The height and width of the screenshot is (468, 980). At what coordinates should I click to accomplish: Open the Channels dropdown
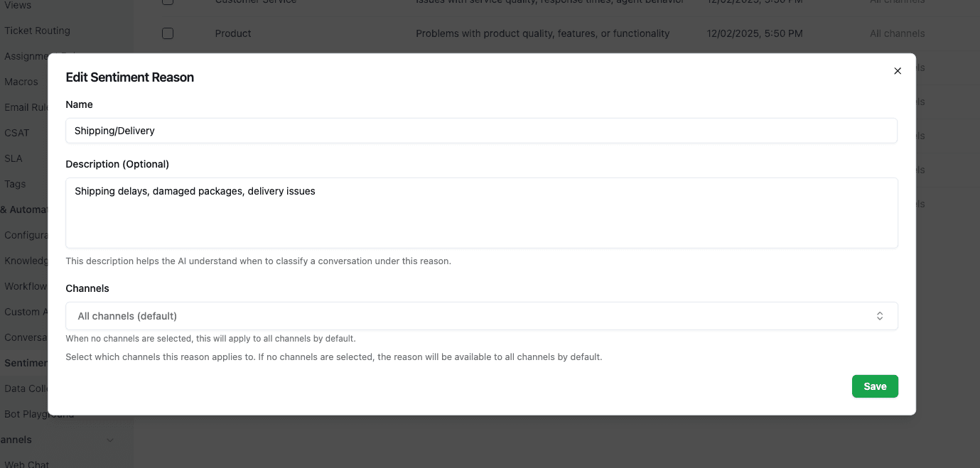[481, 316]
